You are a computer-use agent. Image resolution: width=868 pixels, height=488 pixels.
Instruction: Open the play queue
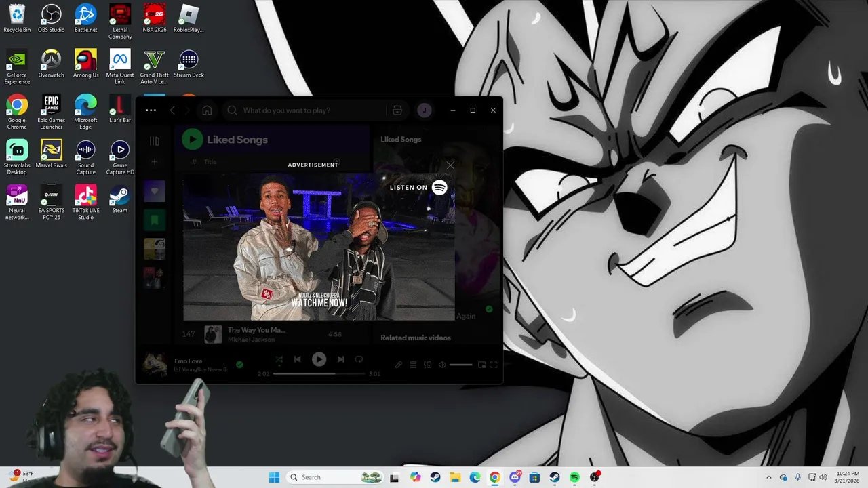click(x=413, y=365)
